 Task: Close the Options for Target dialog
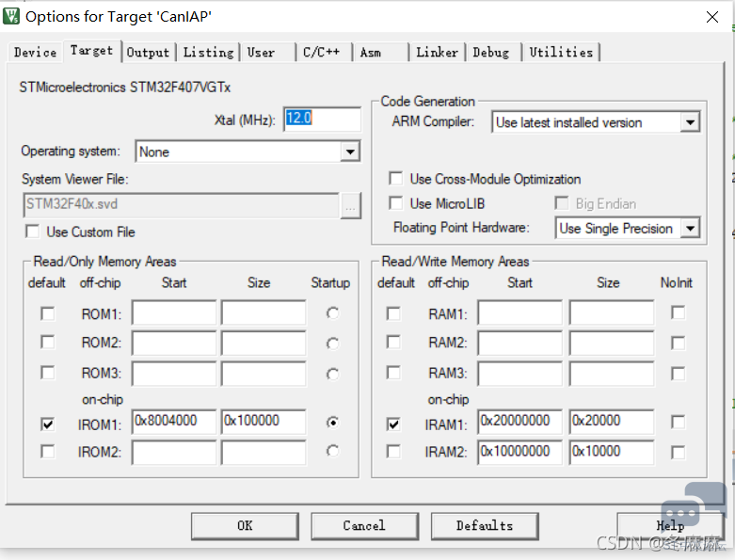click(712, 17)
